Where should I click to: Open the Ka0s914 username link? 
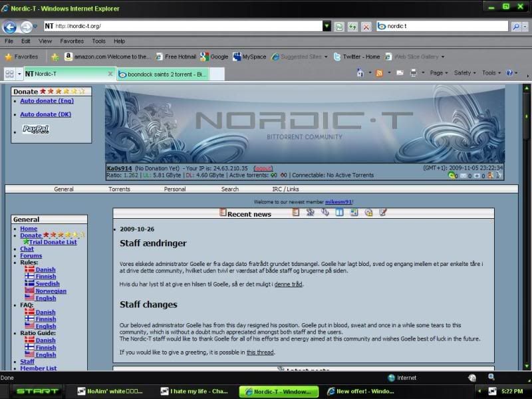[119, 168]
